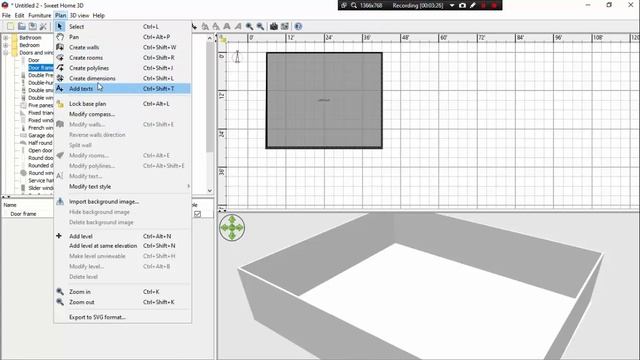This screenshot has height=360, width=640.
Task: Click the recorder magnifier icon
Action: (x=354, y=5)
